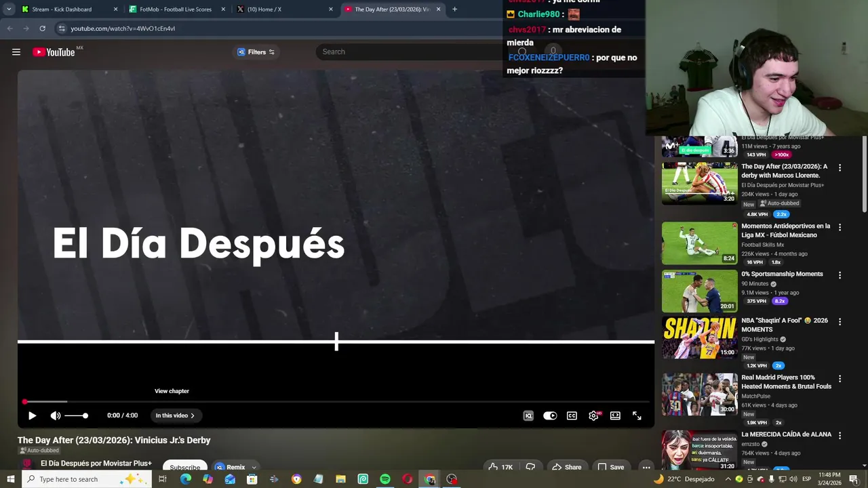This screenshot has width=868, height=488.
Task: Switch to theater mode
Action: pos(615,415)
